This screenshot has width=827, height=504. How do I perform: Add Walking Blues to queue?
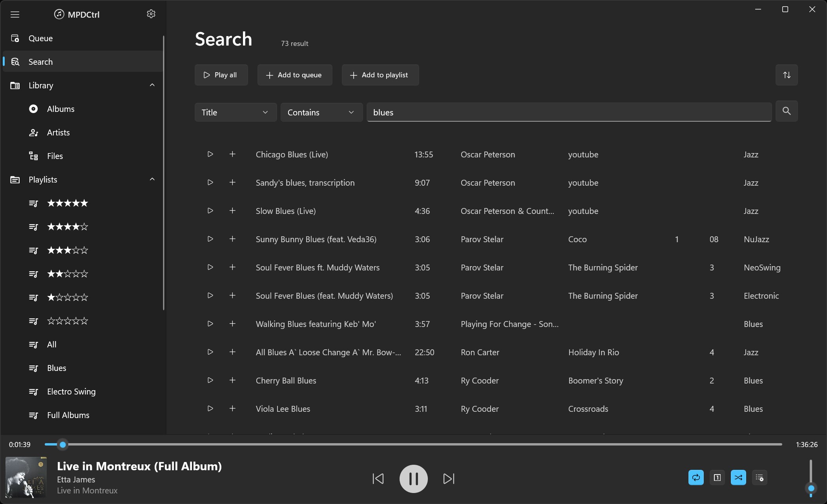[232, 324]
